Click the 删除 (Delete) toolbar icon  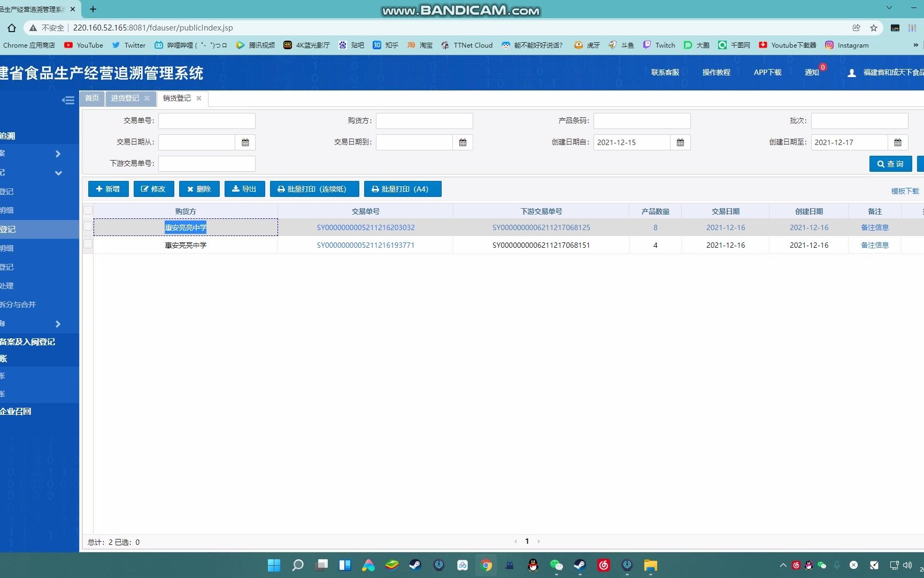pyautogui.click(x=198, y=188)
